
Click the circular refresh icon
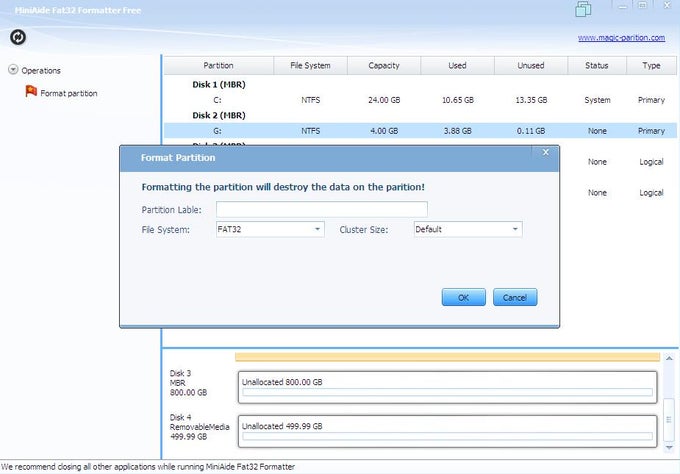coord(18,37)
